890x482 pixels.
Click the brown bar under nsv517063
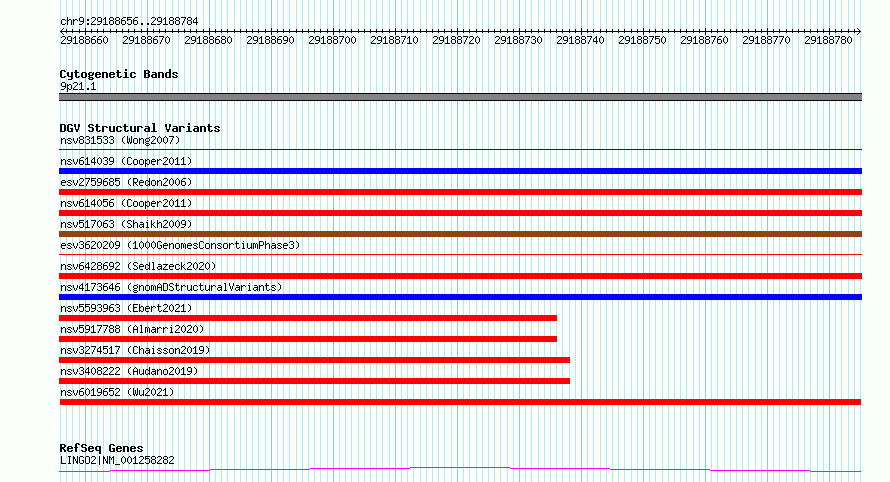[x=460, y=234]
